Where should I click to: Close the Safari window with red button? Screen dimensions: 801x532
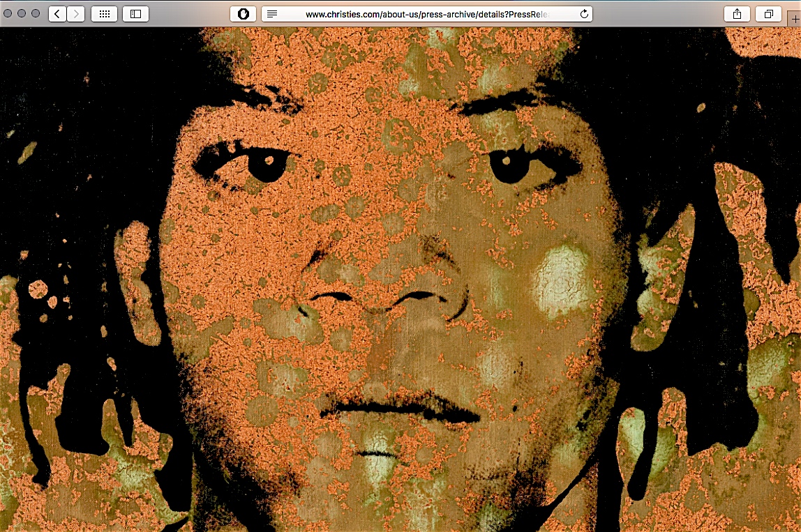click(8, 13)
